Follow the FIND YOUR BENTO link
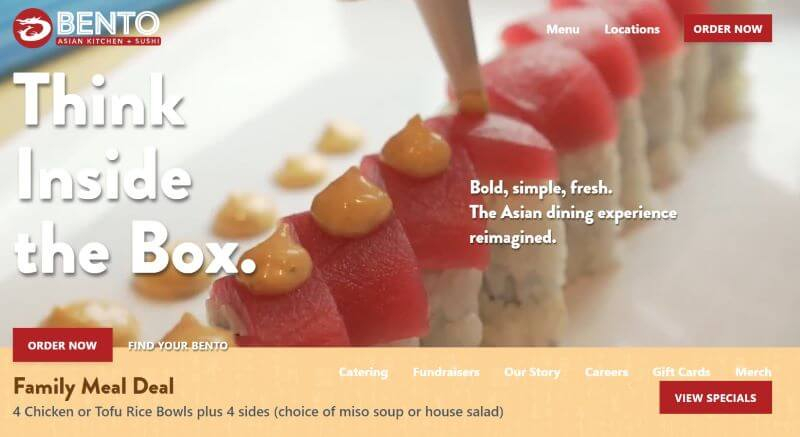 [x=178, y=346]
